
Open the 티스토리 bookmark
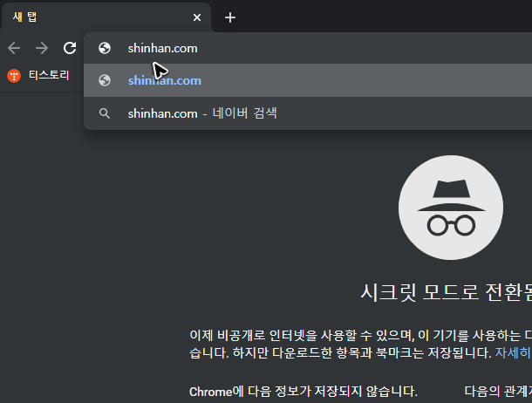tap(38, 75)
